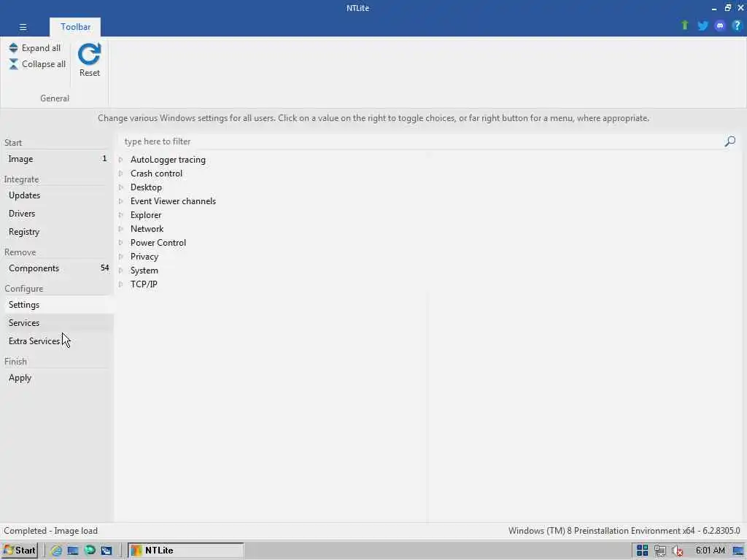Click the show desktop tray icon
Image resolution: width=747 pixels, height=560 pixels.
738,551
